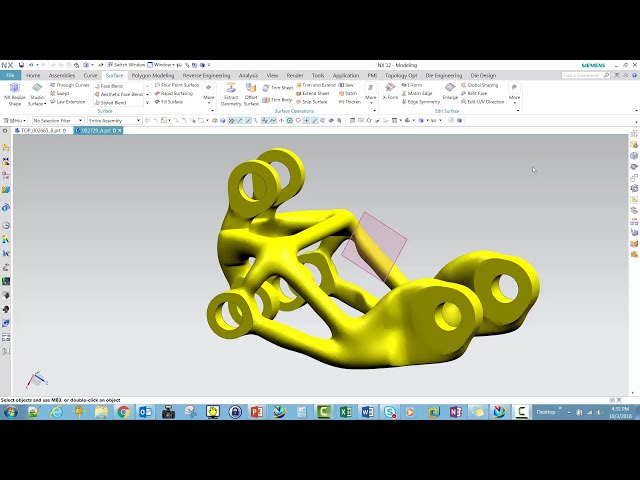Click the Styled Blend command
Screen dimensions: 640x480
click(110, 103)
